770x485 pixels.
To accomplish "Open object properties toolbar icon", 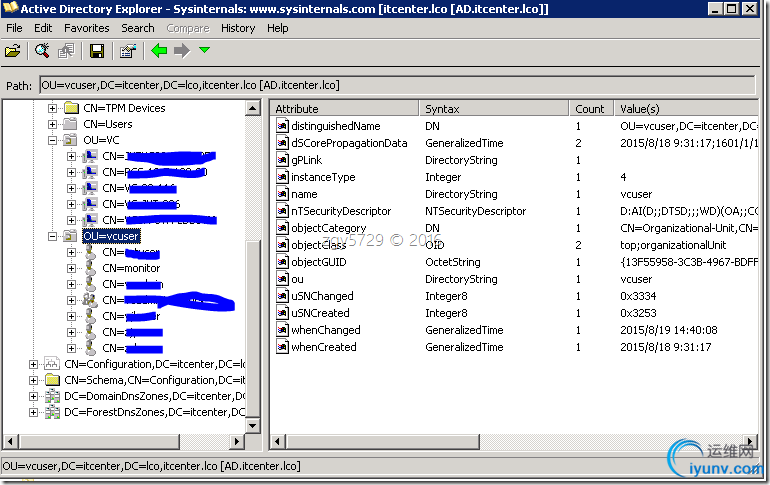I will click(128, 51).
